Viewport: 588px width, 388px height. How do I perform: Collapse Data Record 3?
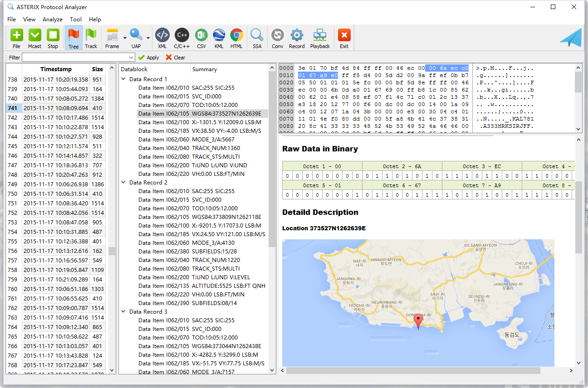(123, 311)
